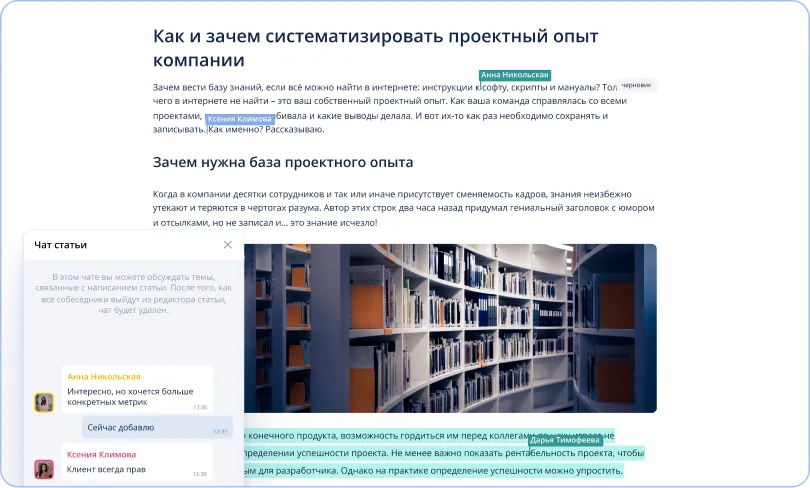810x488 pixels.
Task: Click the "Чат статьи" panel title
Action: tap(60, 245)
